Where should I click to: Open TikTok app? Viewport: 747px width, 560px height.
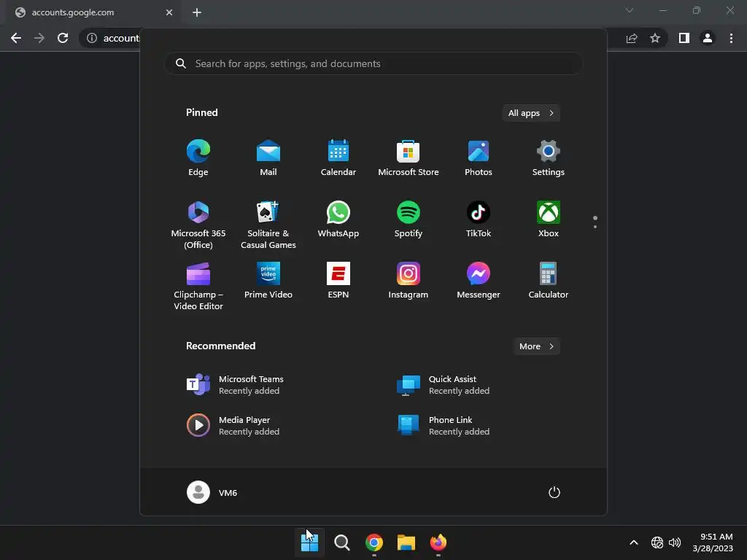coord(479,219)
